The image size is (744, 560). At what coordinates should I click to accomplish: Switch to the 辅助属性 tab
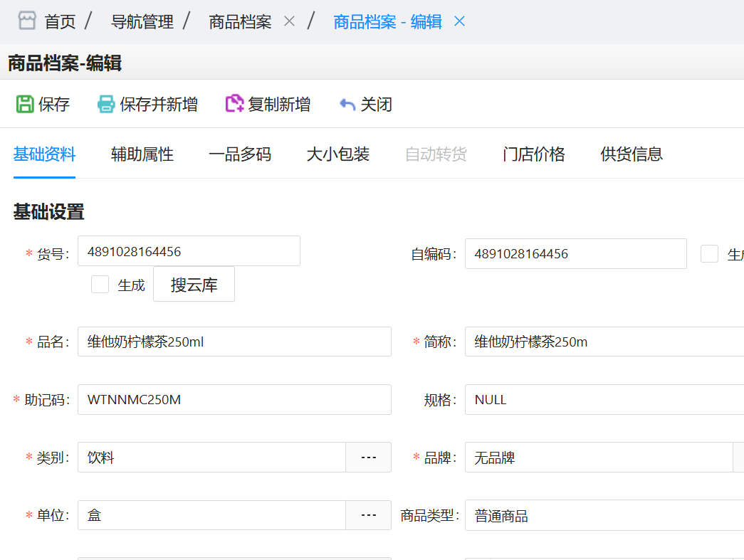pyautogui.click(x=140, y=154)
